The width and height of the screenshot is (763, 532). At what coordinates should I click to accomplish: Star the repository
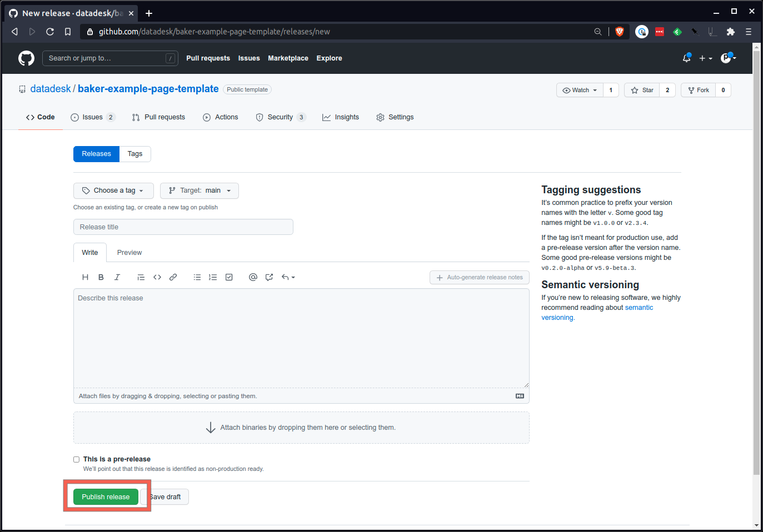pos(642,90)
